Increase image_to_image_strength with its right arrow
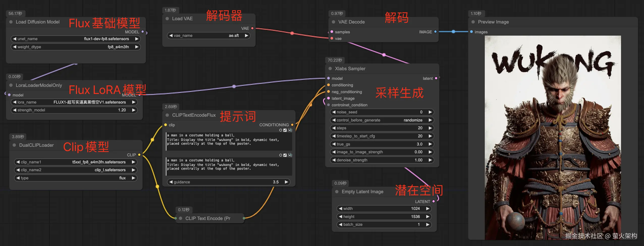This screenshot has height=246, width=644. [x=430, y=152]
